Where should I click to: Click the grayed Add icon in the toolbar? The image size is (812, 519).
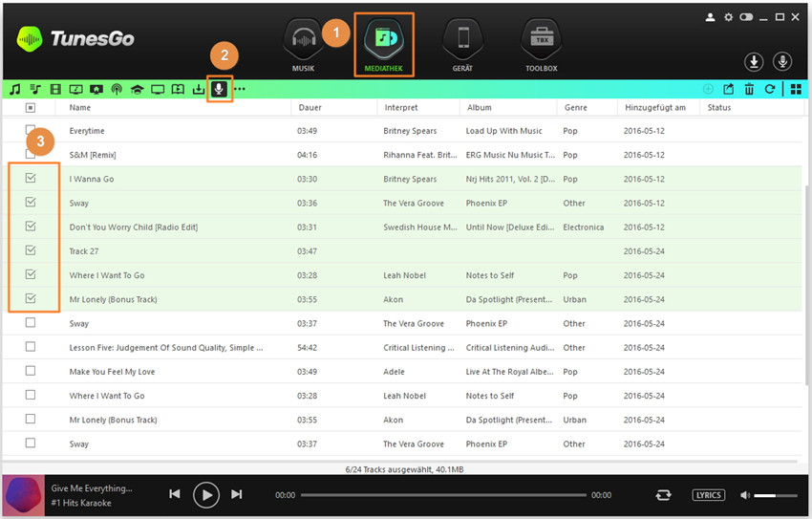coord(708,89)
